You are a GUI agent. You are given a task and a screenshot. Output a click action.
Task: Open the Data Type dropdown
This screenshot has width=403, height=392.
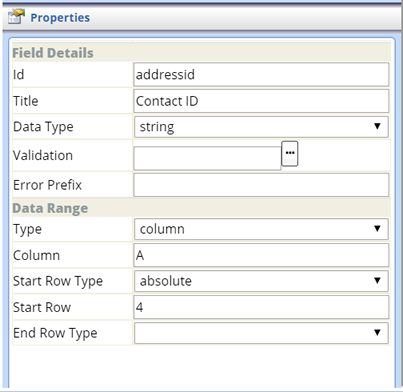261,127
